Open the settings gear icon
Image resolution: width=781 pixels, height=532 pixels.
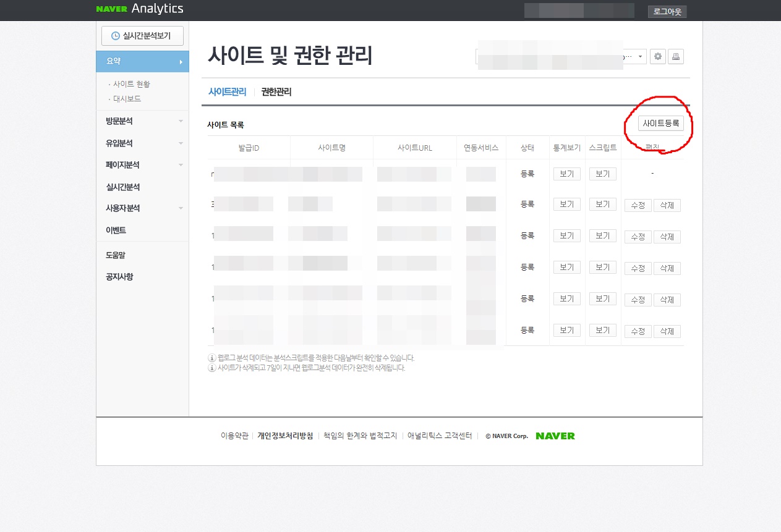[x=657, y=56]
